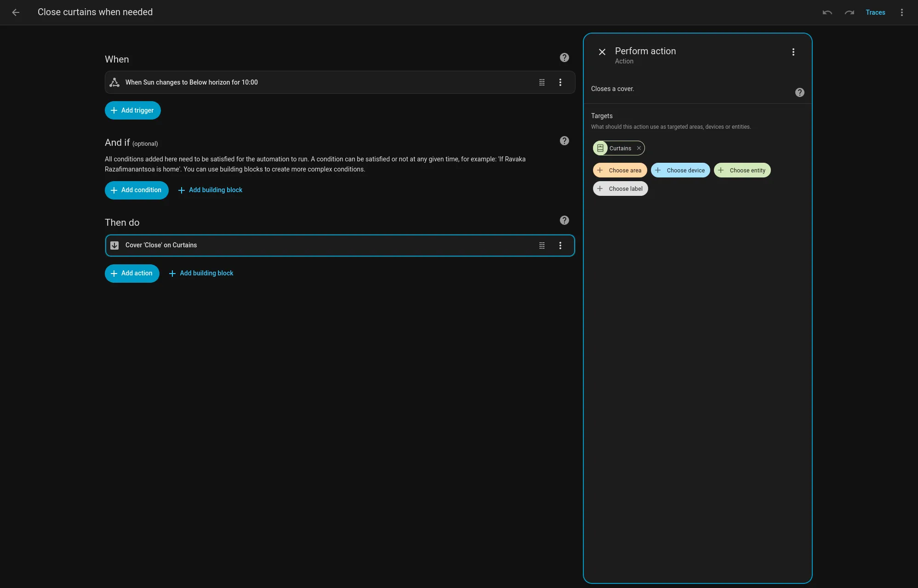Click the drag handle on the Cover Close action
This screenshot has width=918, height=588.
(x=542, y=245)
